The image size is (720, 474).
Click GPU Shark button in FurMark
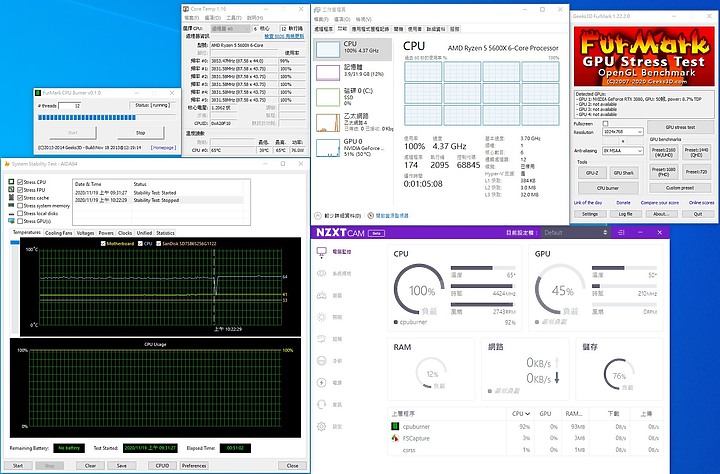624,173
